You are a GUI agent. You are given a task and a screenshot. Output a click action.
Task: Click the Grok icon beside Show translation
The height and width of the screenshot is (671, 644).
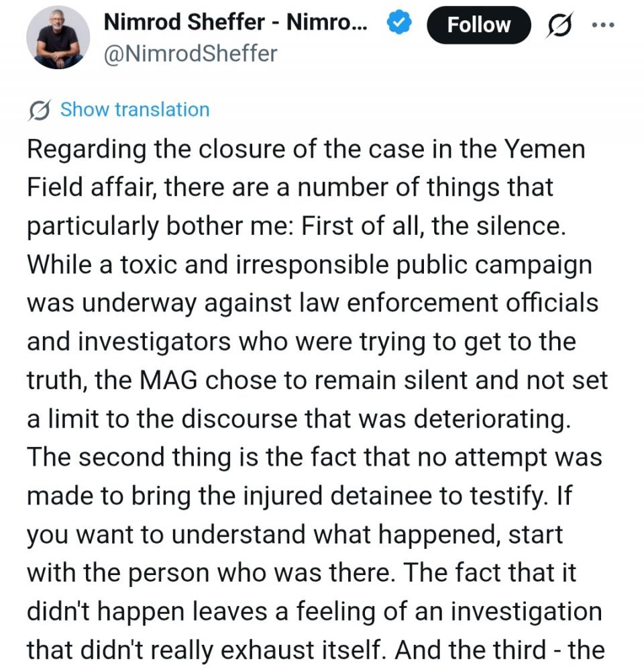pyautogui.click(x=40, y=110)
